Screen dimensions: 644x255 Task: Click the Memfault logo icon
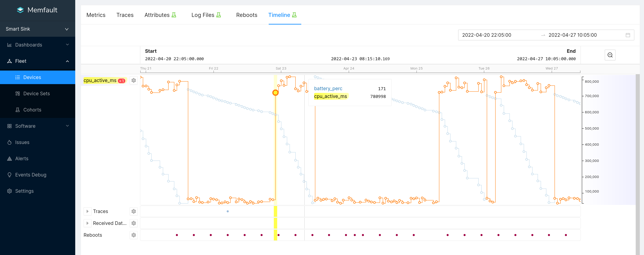tap(20, 10)
